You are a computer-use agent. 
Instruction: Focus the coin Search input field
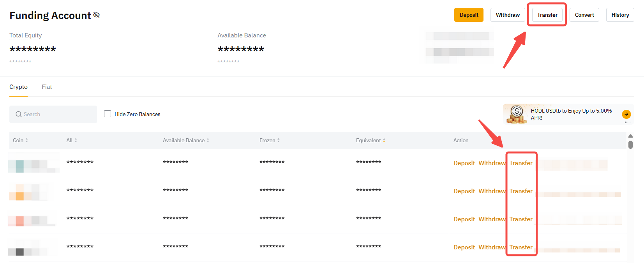(58, 114)
